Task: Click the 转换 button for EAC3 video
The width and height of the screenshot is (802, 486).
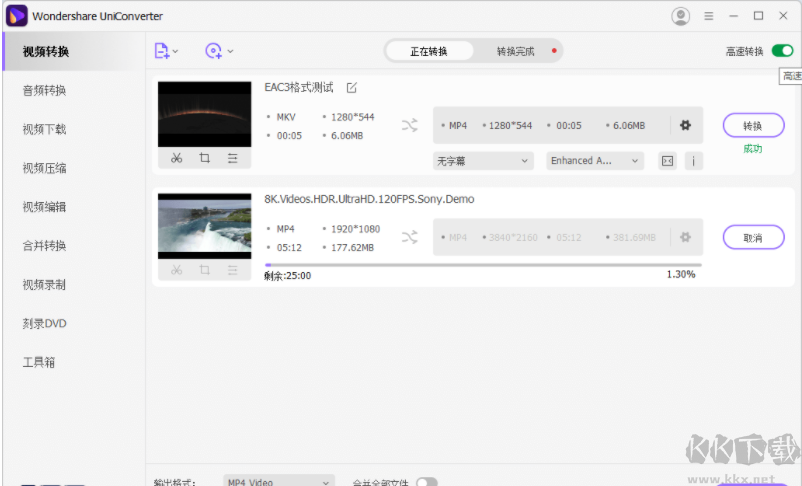Action: pyautogui.click(x=753, y=126)
